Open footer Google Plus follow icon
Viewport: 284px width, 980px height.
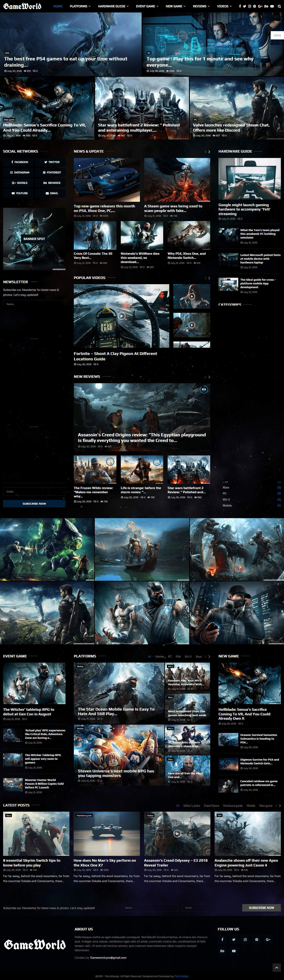click(268, 939)
